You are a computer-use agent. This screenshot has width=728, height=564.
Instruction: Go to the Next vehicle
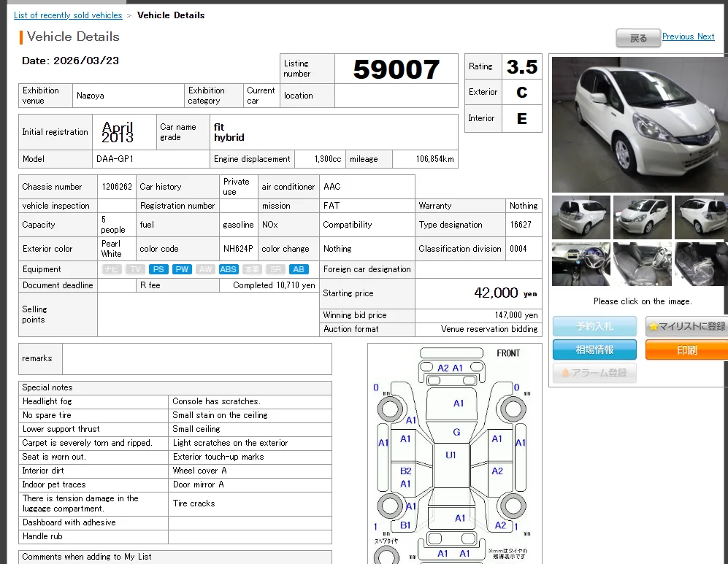pyautogui.click(x=705, y=36)
